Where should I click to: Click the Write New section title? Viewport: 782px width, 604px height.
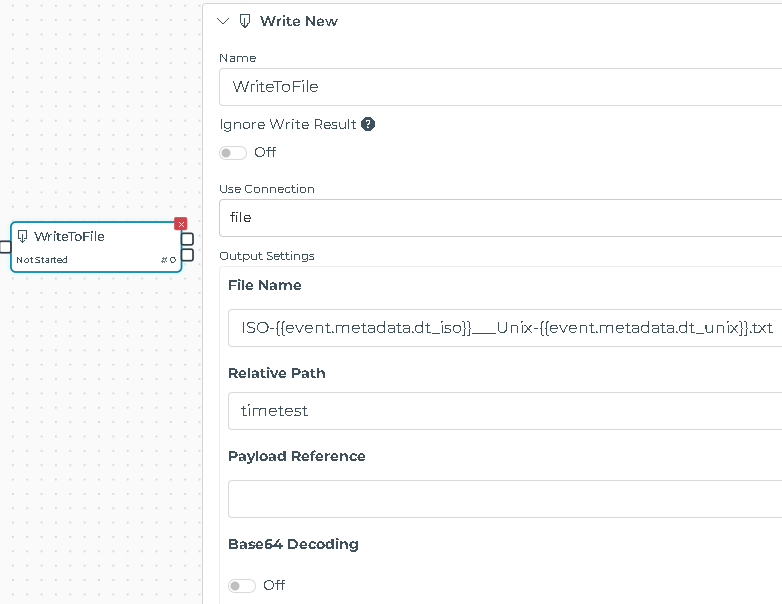[299, 21]
